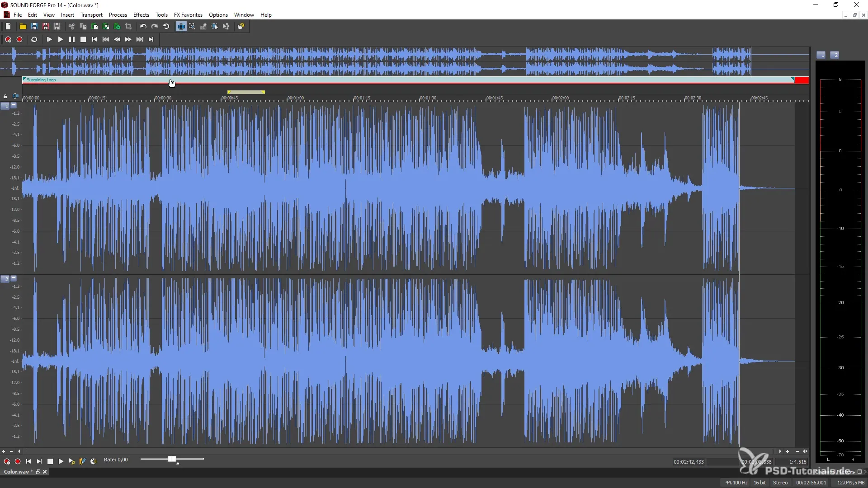Screen dimensions: 868x488
Task: Zoom out time with the minus at bottom right
Action: pos(797,451)
